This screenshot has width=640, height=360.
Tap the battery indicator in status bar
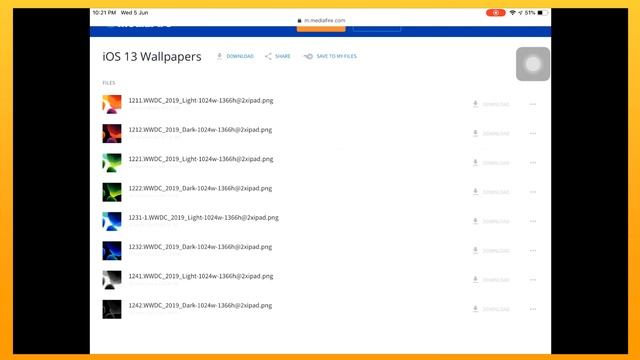542,13
